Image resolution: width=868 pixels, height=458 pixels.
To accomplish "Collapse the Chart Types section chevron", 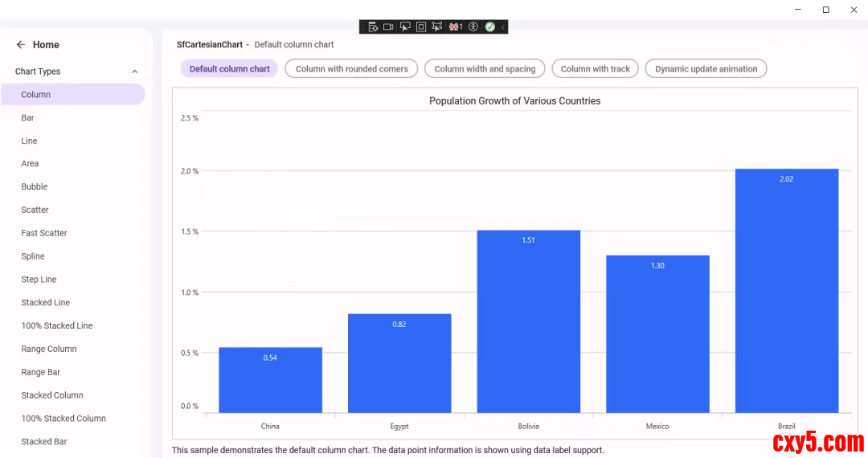I will click(x=134, y=72).
